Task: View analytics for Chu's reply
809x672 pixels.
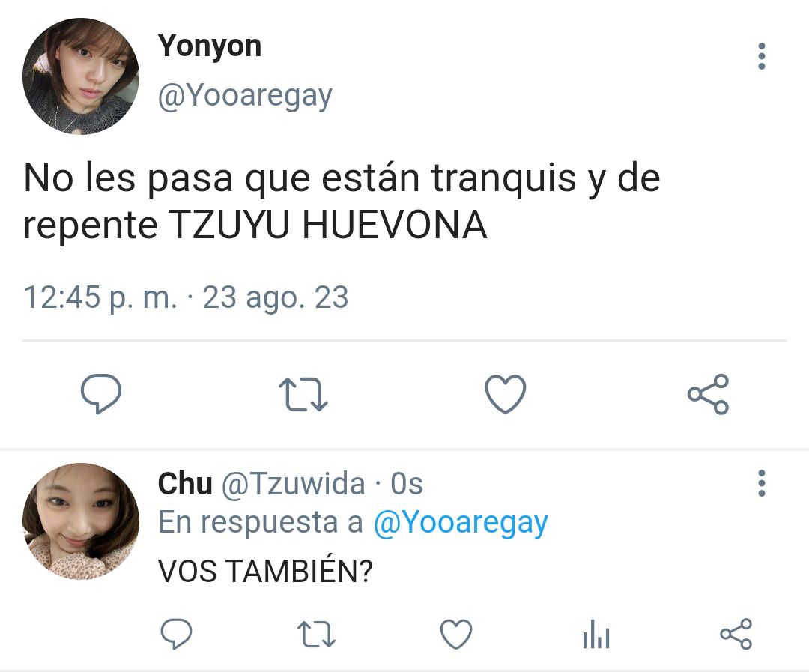Action: (x=596, y=634)
